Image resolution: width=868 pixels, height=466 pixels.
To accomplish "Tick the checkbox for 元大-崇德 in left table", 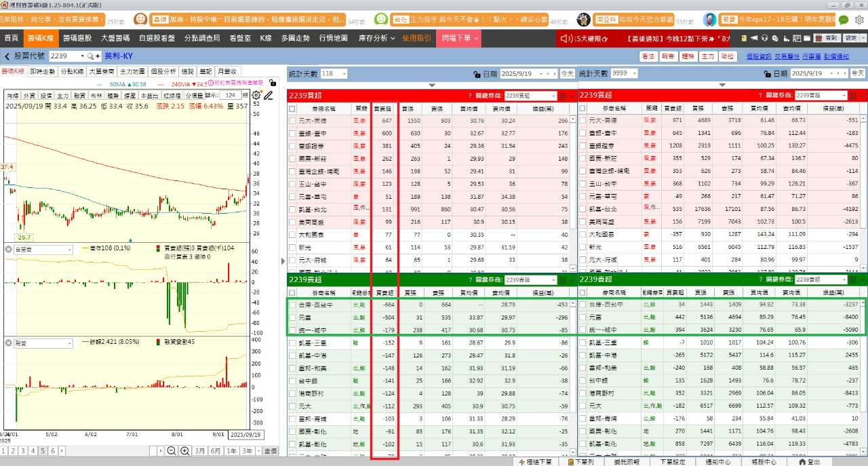I will click(x=292, y=121).
